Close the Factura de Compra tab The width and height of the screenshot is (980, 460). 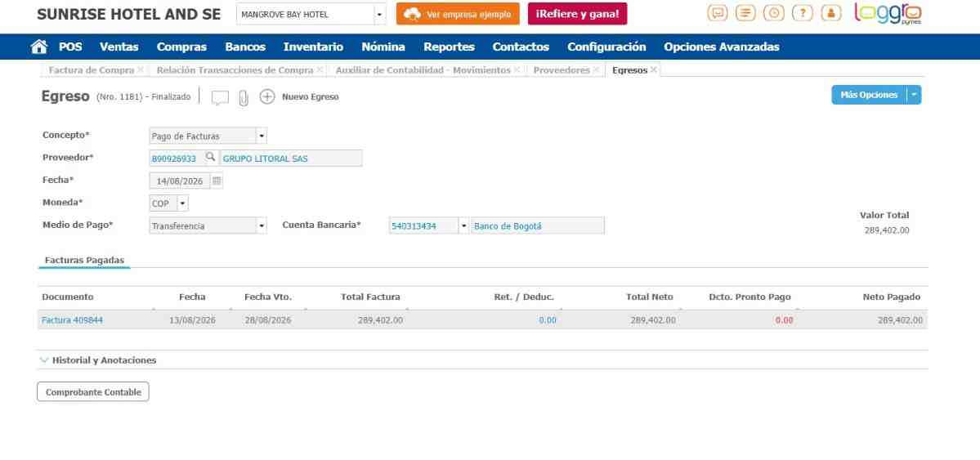141,70
